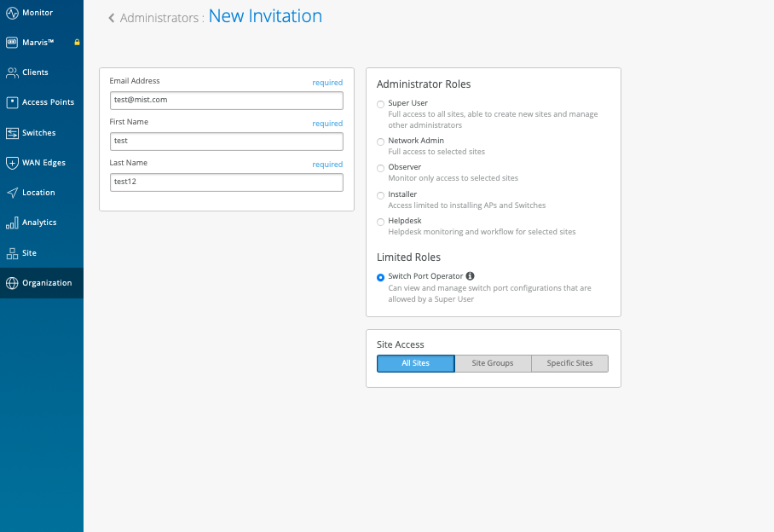The height and width of the screenshot is (532, 774).
Task: Open Analytics bar chart icon
Action: tap(12, 223)
